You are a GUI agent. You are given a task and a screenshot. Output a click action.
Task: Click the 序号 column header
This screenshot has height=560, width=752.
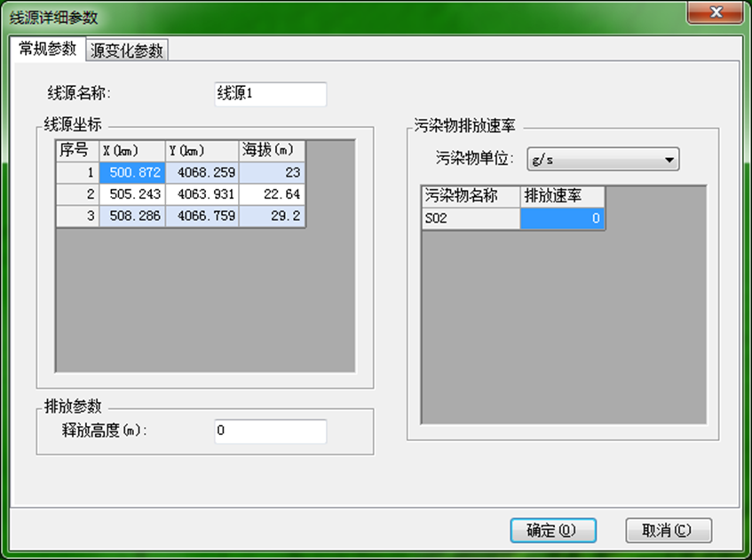(x=77, y=151)
